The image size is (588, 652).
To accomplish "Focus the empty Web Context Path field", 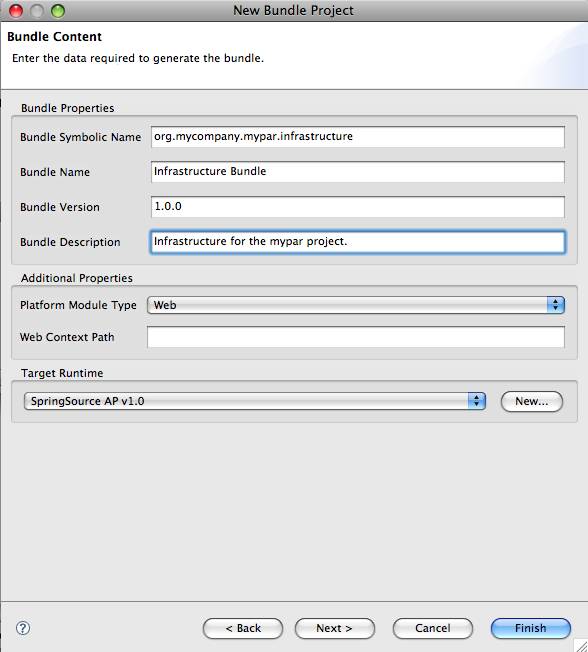I will point(356,337).
